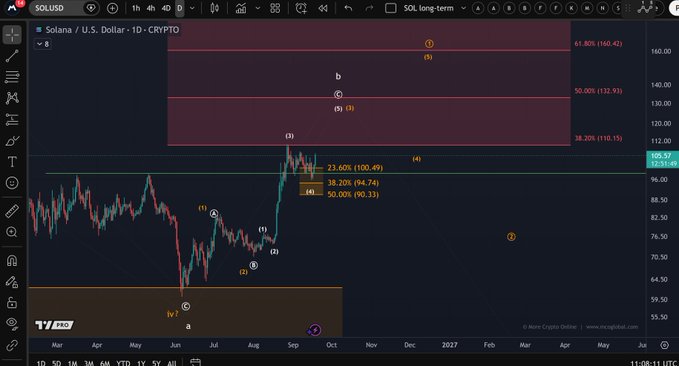The image size is (679, 366).
Task: Select the Text annotation tool
Action: [12, 162]
